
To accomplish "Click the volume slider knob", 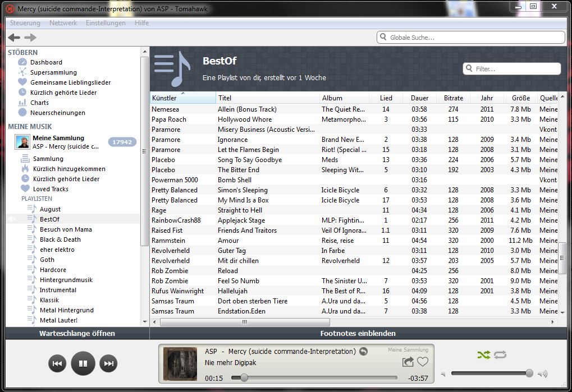I will (x=529, y=373).
